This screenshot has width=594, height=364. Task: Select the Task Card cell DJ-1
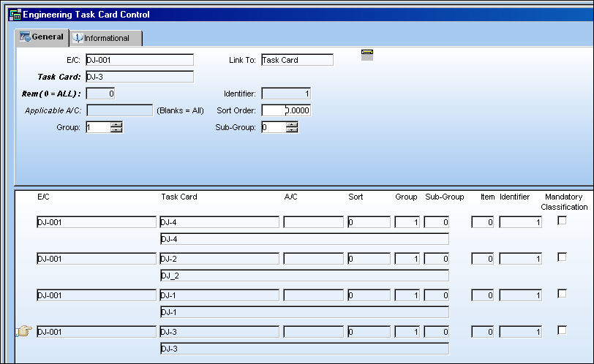pyautogui.click(x=219, y=295)
